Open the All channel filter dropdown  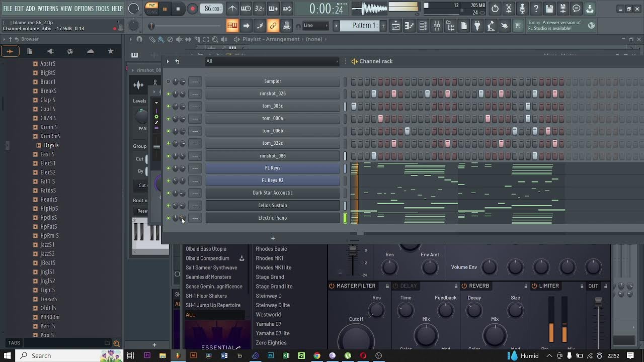[272, 61]
